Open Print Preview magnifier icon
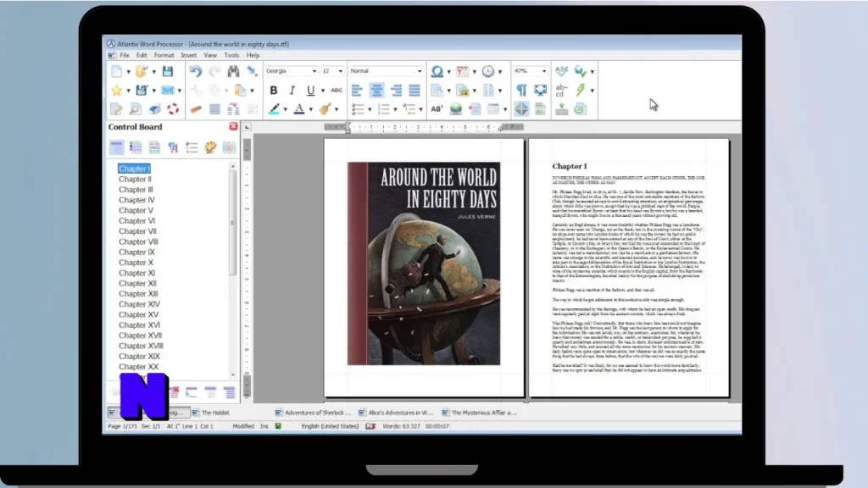 pos(136,109)
